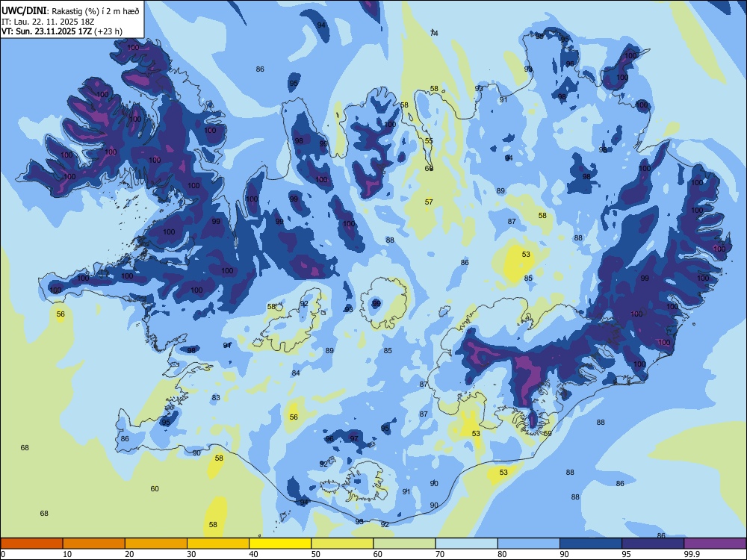Click the 50–60 pale yellow legend swatch
The width and height of the screenshot is (747, 560).
coord(342,544)
